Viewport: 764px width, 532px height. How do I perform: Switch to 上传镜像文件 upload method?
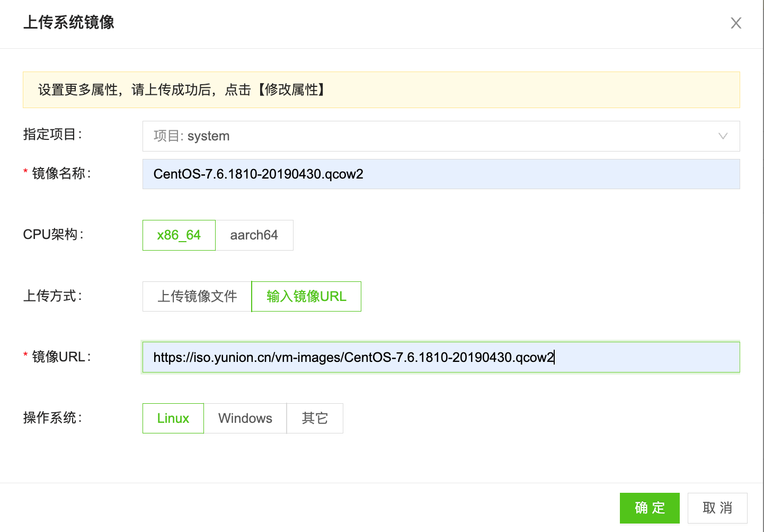click(x=197, y=296)
